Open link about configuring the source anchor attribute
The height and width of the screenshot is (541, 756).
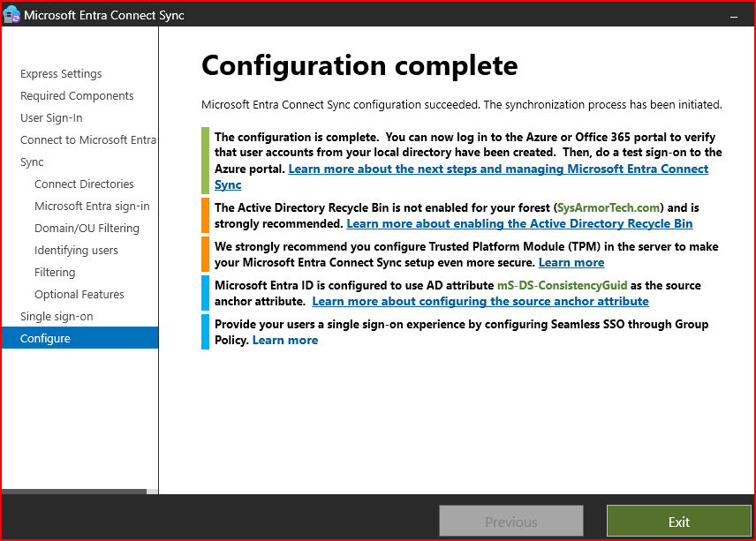[x=480, y=302]
